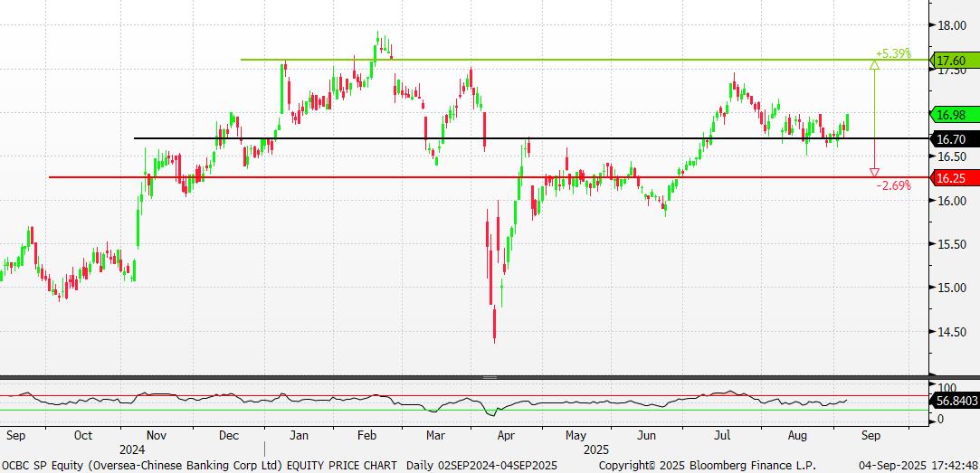Click the black 16.70 horizontal line
980x473 pixels.
click(532, 138)
